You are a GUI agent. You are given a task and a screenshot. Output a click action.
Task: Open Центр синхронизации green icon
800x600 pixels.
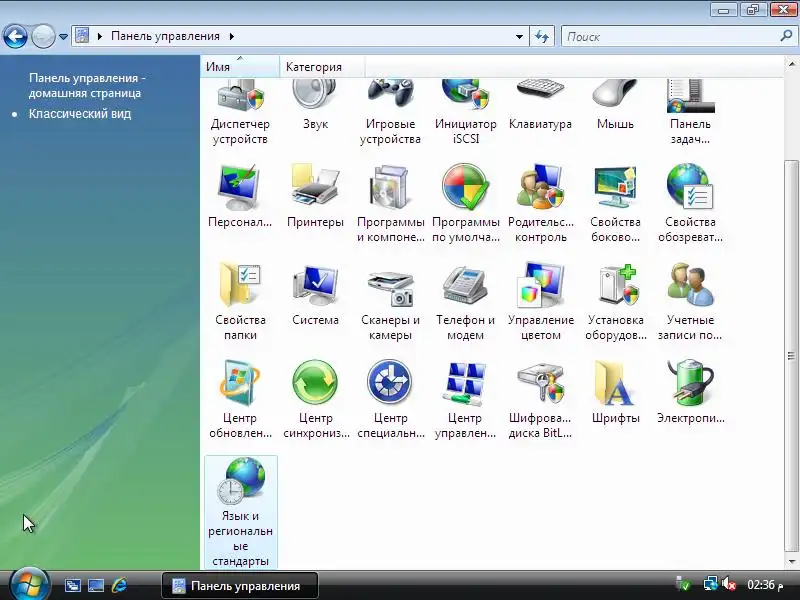point(315,383)
